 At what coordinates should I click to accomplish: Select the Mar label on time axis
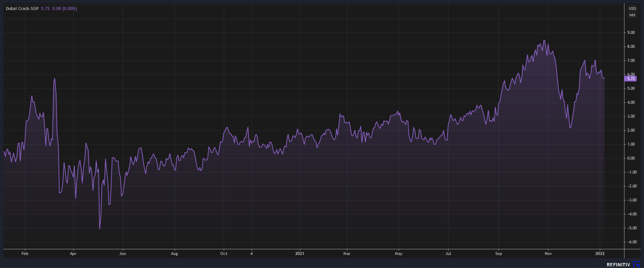[347, 254]
